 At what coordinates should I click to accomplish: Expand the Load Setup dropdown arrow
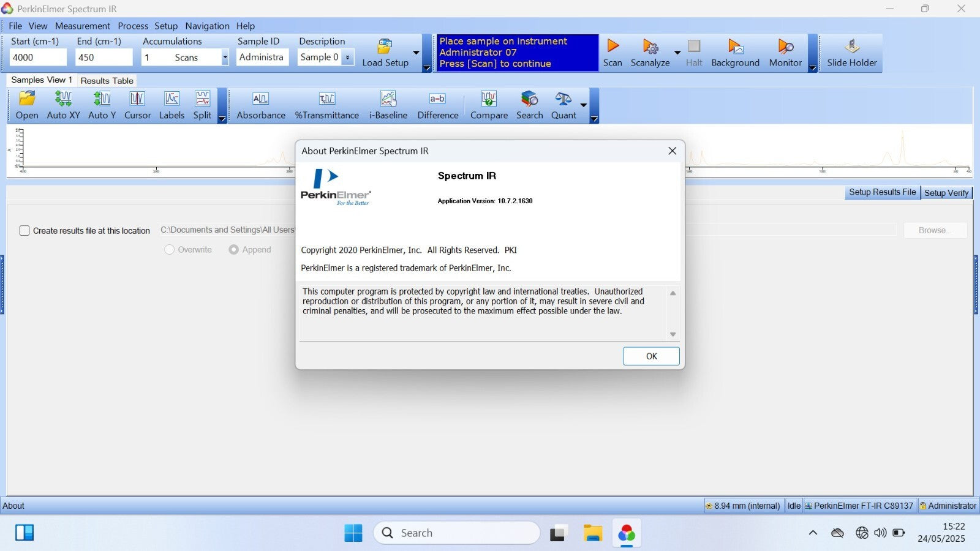[417, 53]
